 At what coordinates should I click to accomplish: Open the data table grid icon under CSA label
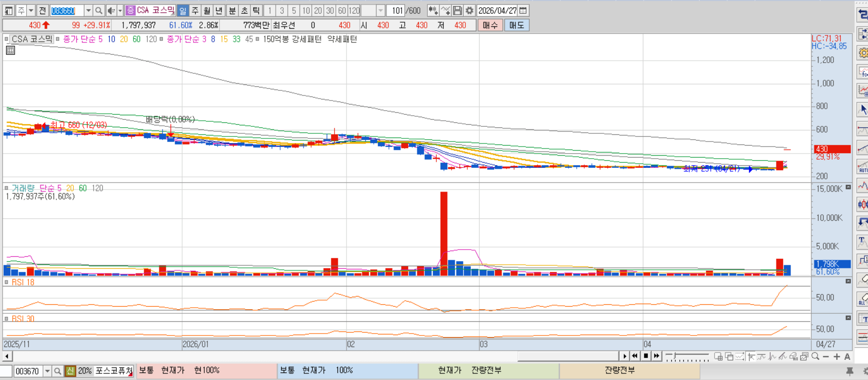(10, 50)
